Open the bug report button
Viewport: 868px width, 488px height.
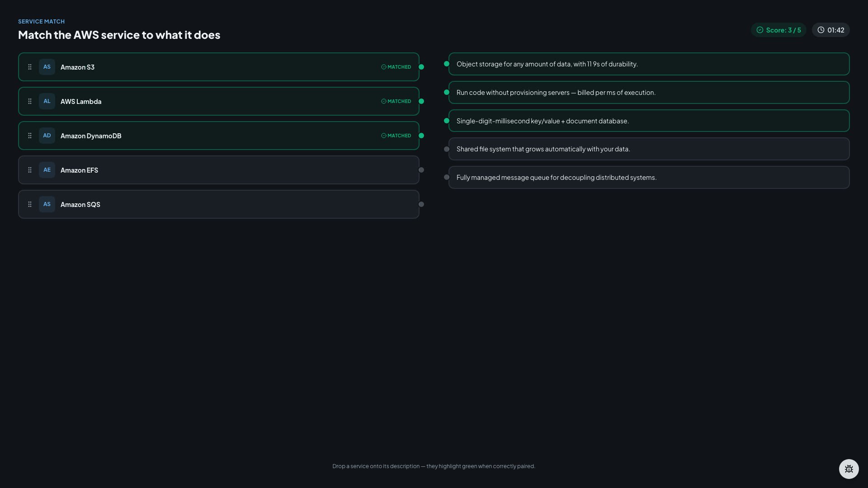[x=849, y=469]
